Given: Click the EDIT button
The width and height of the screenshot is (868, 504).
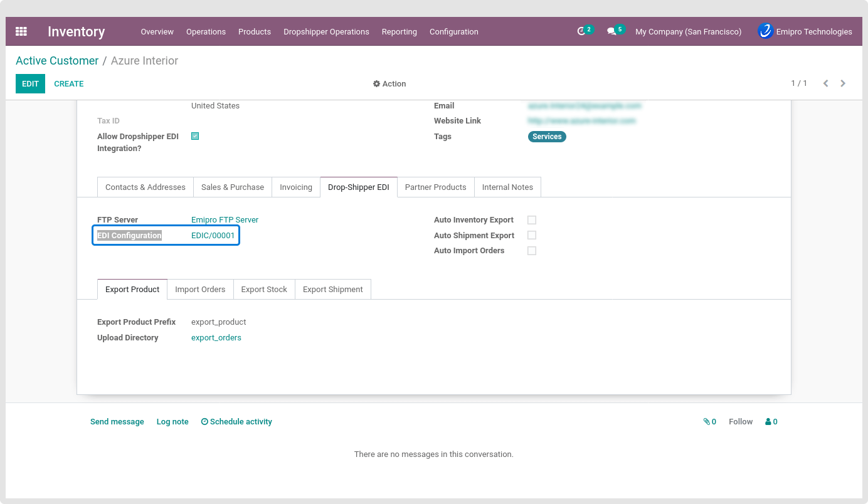Looking at the screenshot, I should pos(30,84).
